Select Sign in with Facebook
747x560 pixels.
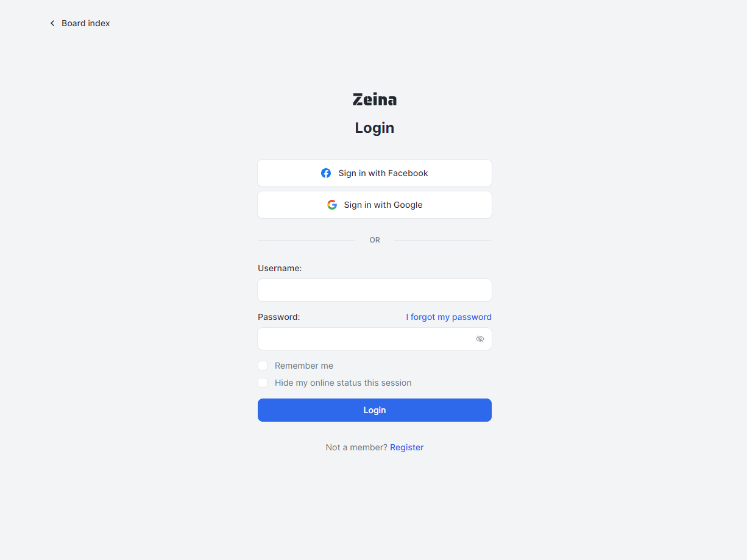point(374,173)
